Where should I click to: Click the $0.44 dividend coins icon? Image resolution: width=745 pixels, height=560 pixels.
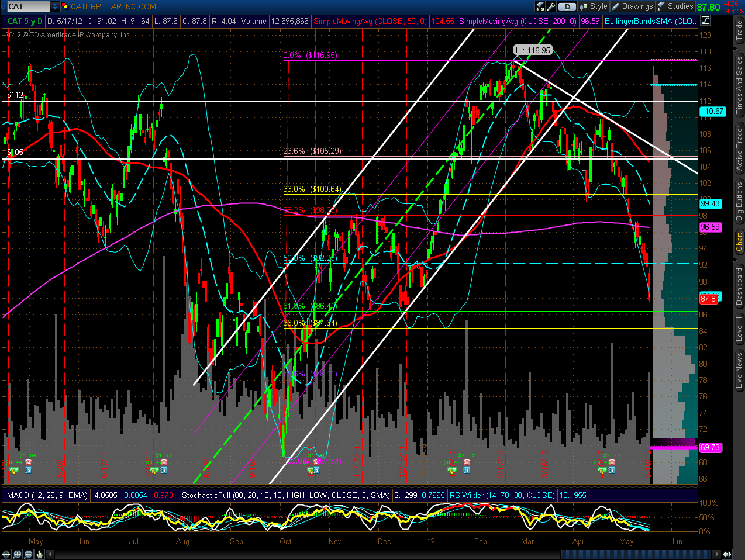point(14,470)
